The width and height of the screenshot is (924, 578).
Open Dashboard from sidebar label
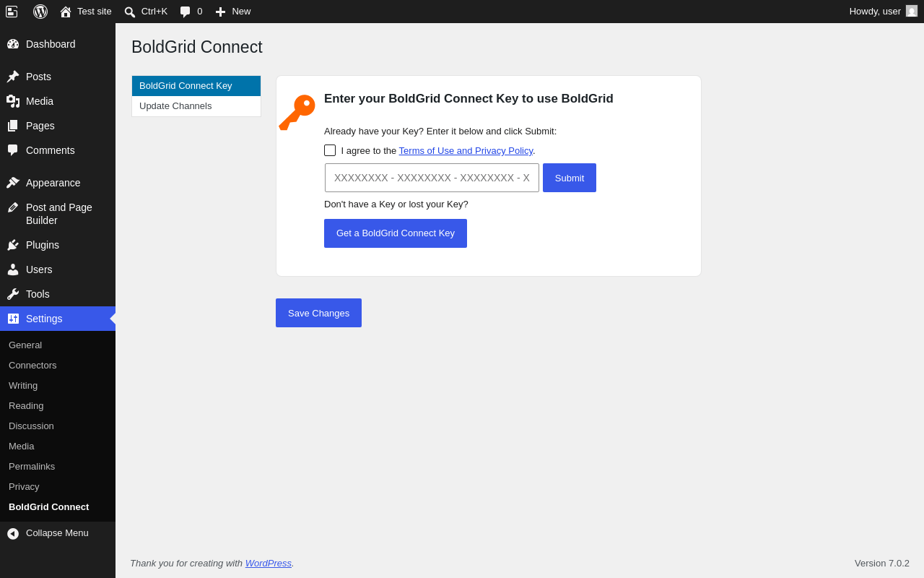[51, 44]
